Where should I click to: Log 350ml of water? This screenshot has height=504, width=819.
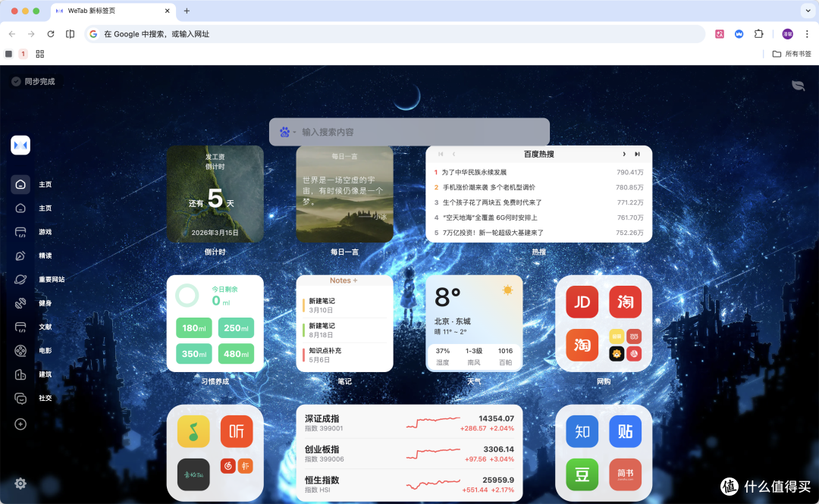[x=194, y=354]
